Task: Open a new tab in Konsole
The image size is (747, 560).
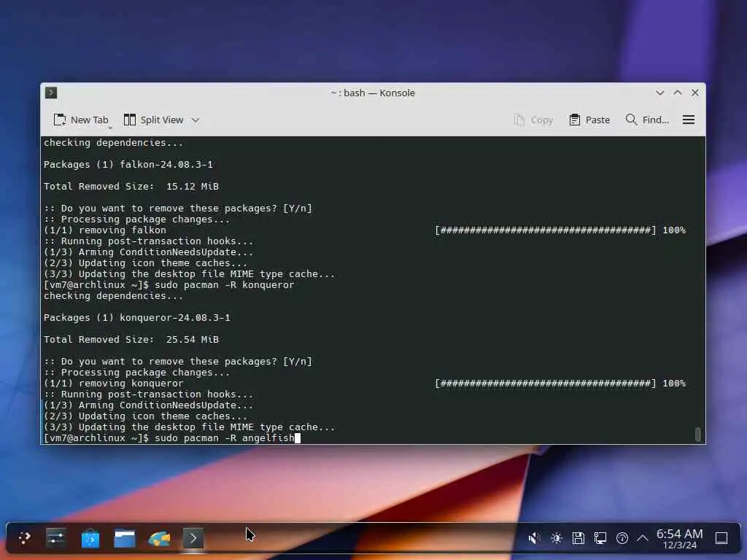Action: point(81,120)
